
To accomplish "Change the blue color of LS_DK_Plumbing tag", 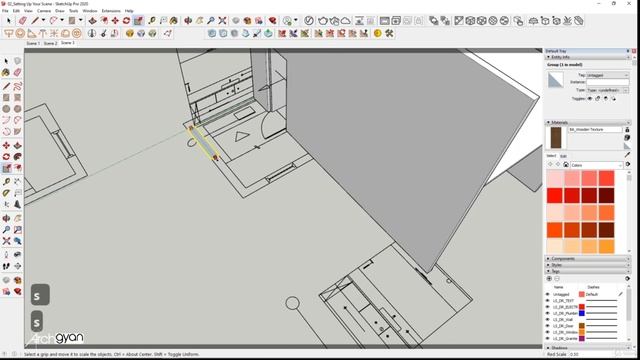I will 582,313.
